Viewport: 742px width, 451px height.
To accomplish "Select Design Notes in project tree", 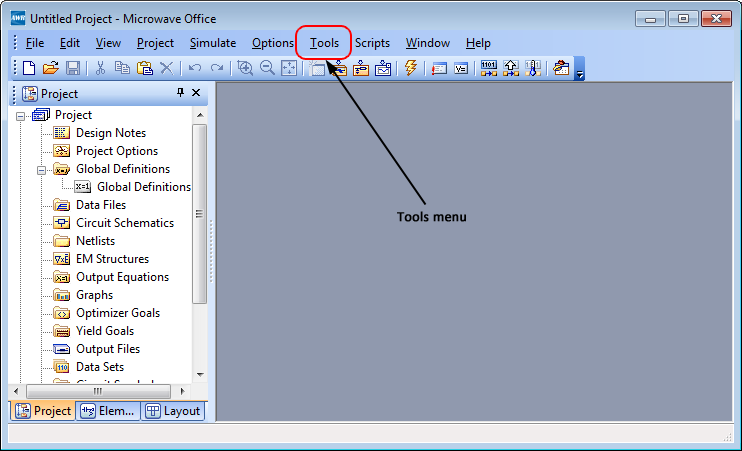I will pos(111,133).
